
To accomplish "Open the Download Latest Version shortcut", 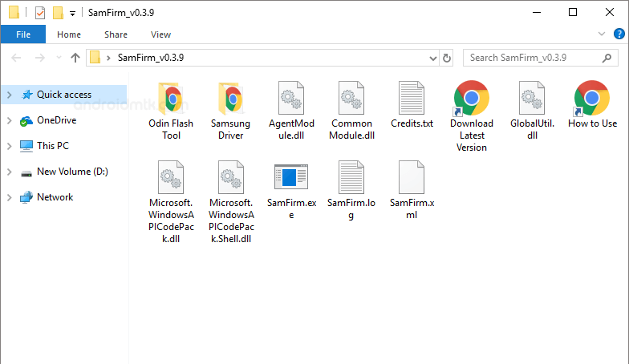I will (x=472, y=99).
